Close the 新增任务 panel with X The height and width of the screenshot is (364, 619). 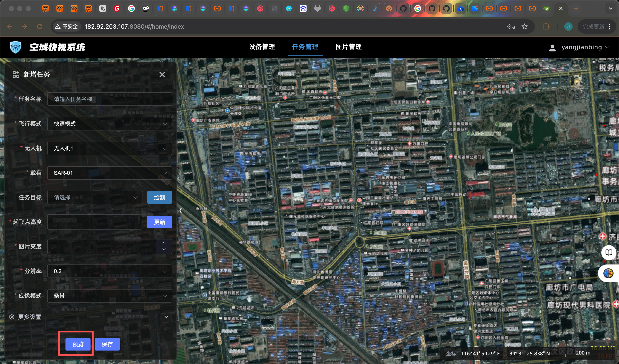coord(162,75)
